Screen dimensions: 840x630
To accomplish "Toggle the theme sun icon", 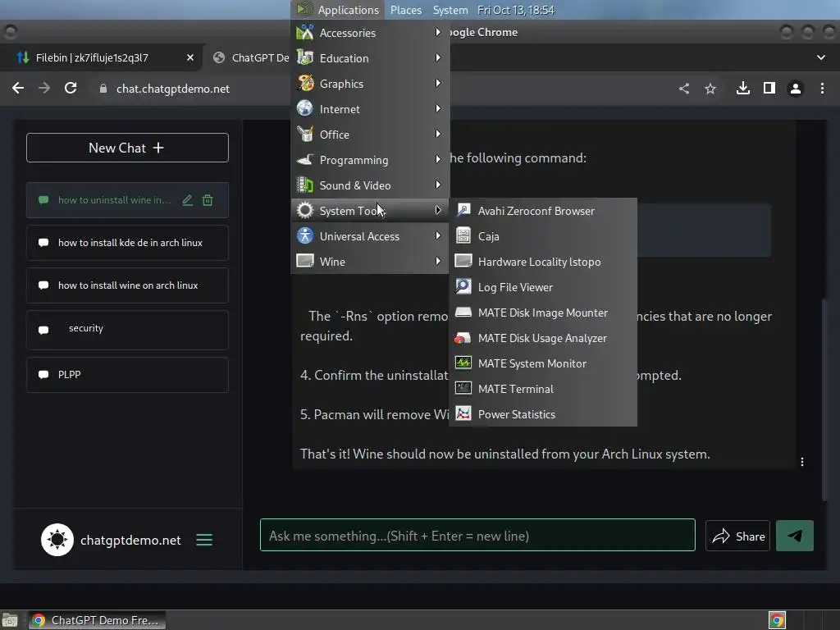I will point(57,540).
